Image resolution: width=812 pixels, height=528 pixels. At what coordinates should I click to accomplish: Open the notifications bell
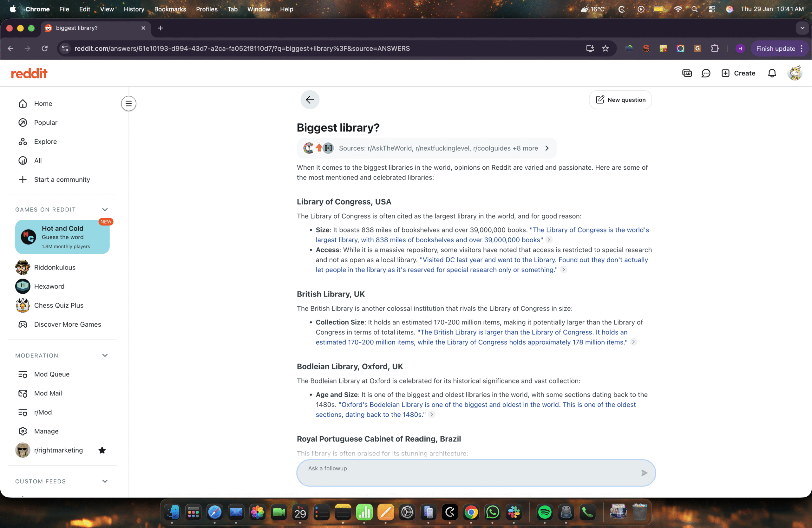click(772, 73)
